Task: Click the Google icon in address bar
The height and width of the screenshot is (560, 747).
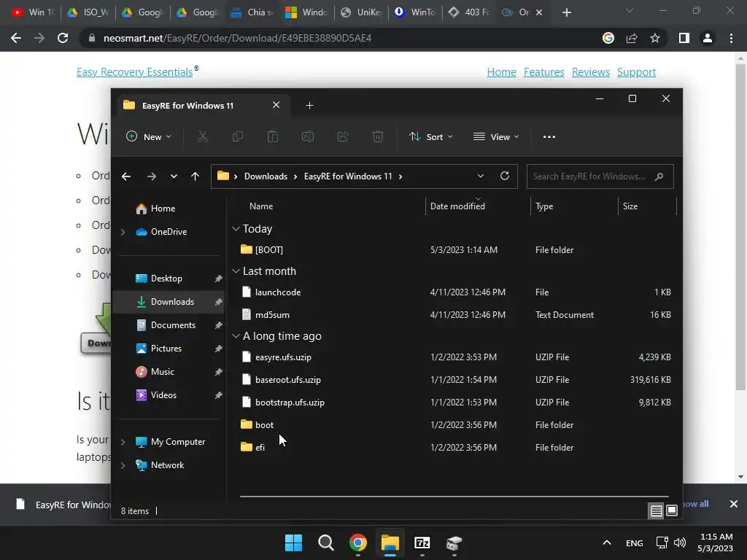Action: pyautogui.click(x=608, y=38)
